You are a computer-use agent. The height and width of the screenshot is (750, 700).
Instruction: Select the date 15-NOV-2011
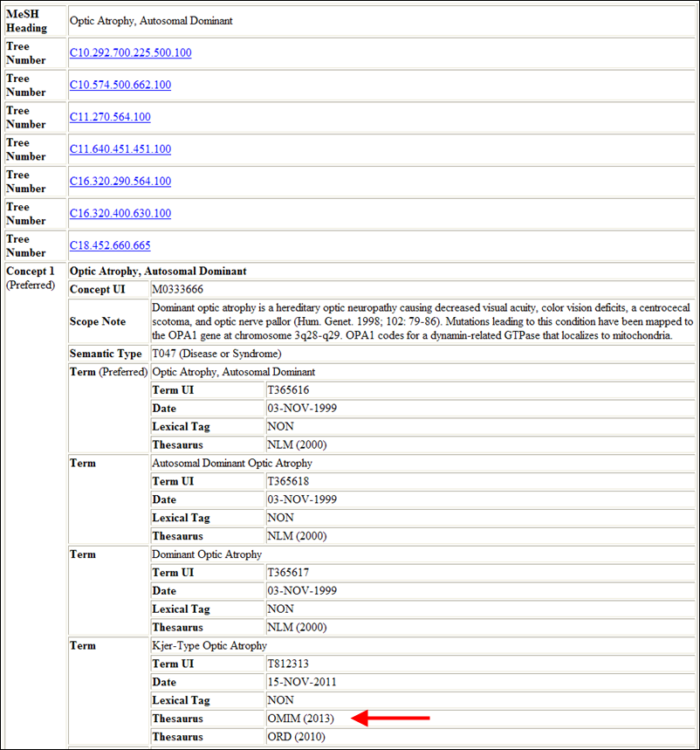302,682
